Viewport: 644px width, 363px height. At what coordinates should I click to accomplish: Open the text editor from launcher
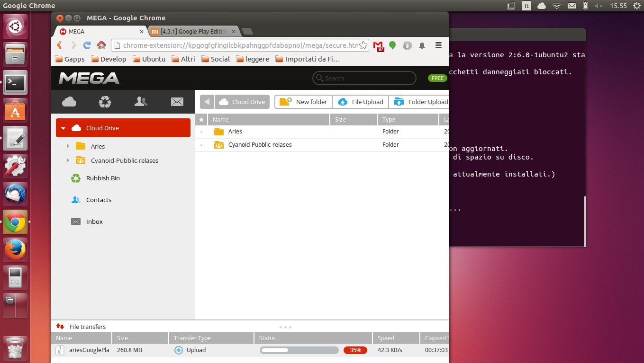coord(16,138)
